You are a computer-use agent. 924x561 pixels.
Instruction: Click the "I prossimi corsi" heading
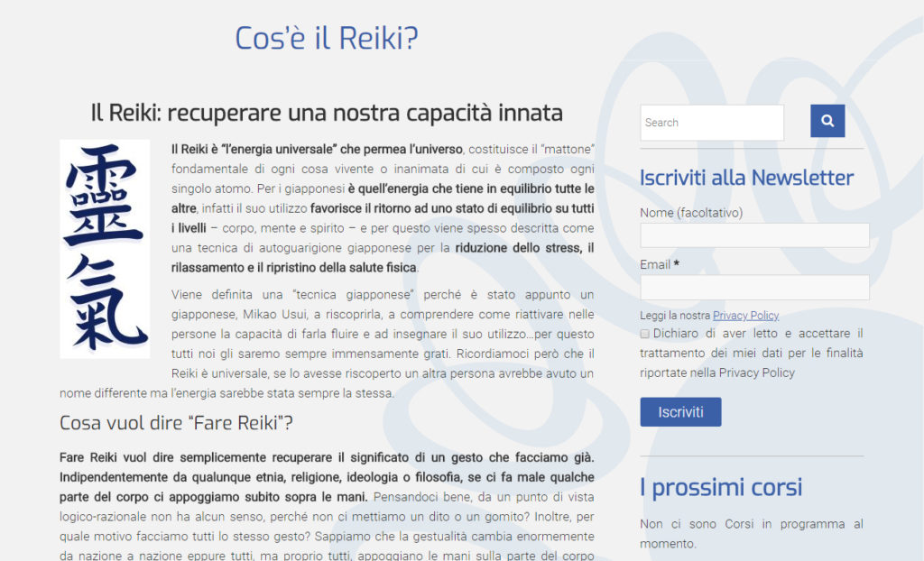[x=721, y=487]
